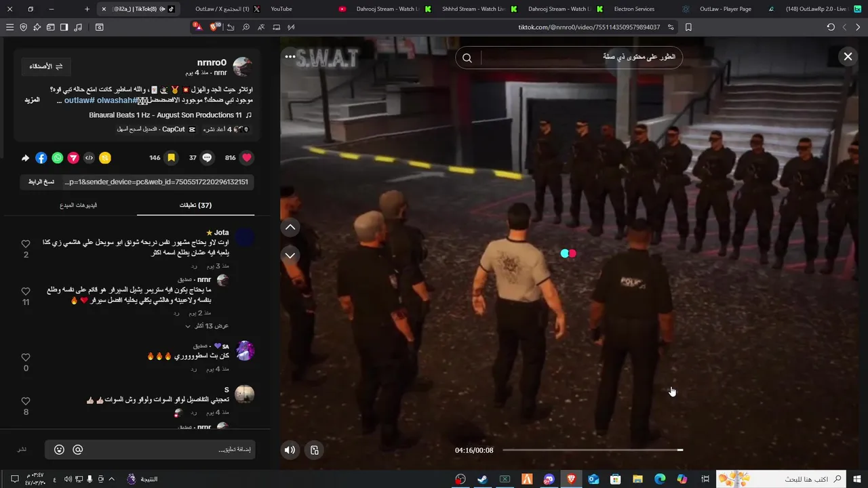Go to the next video with down chevron
The height and width of the screenshot is (488, 868).
pos(290,255)
